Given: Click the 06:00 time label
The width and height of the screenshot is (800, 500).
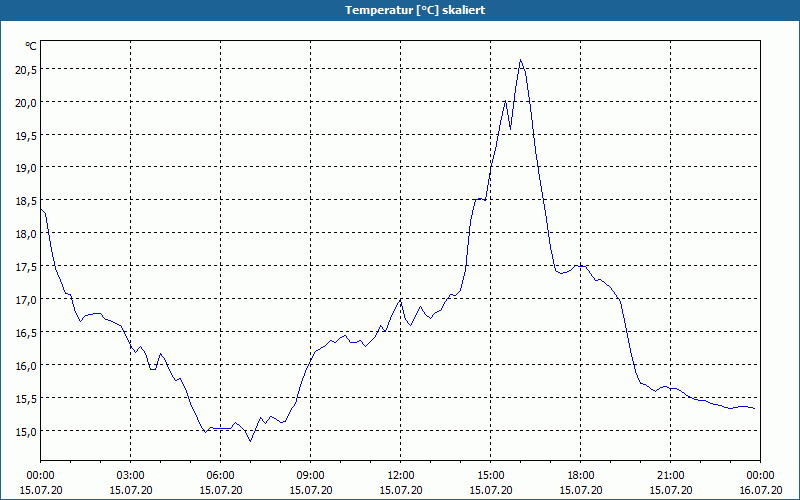Looking at the screenshot, I should [220, 476].
